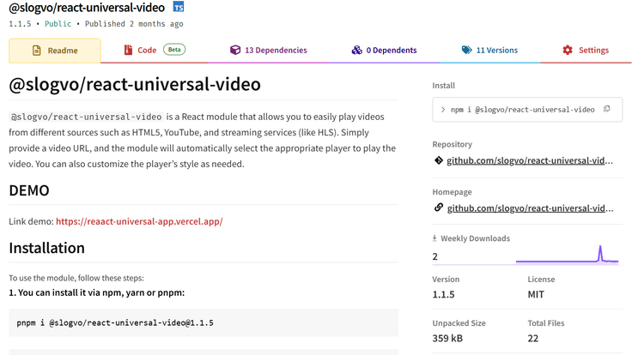Click the Readme document icon
This screenshot has height=355, width=644.
point(37,51)
